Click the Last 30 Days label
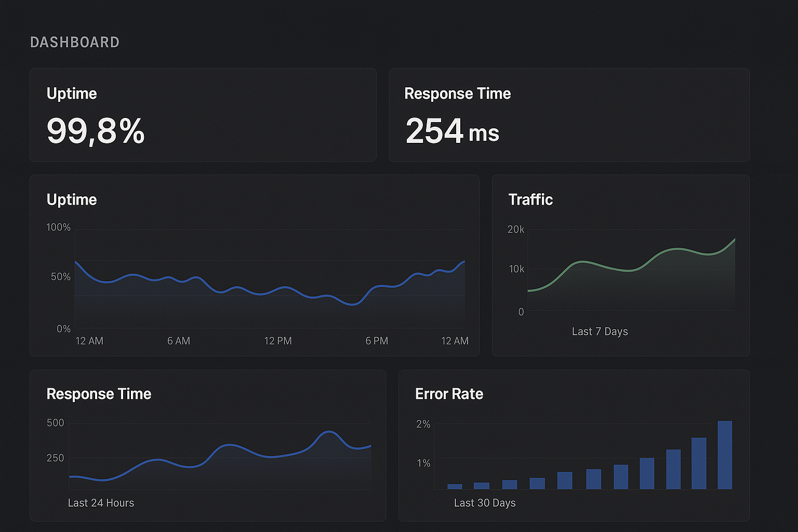 [x=485, y=503]
